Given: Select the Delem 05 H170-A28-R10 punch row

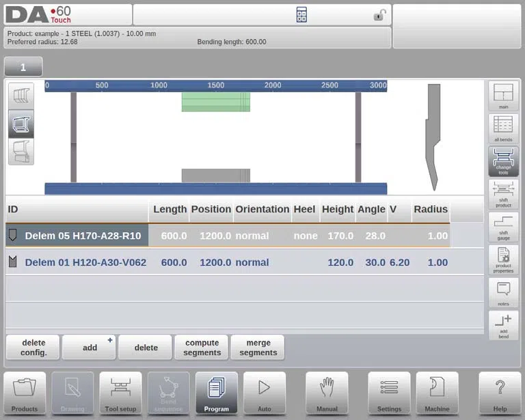Looking at the screenshot, I should pos(228,236).
